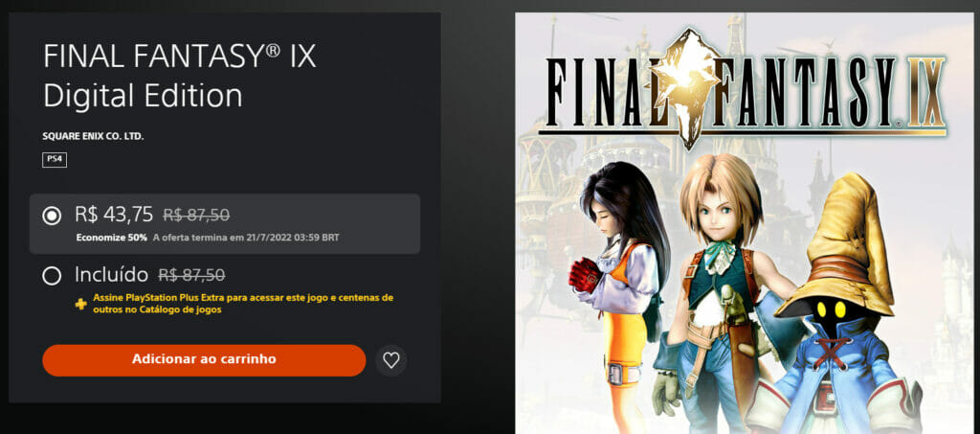Screen dimensions: 980x434
Task: Click the heart wishlist icon
Action: tap(391, 360)
